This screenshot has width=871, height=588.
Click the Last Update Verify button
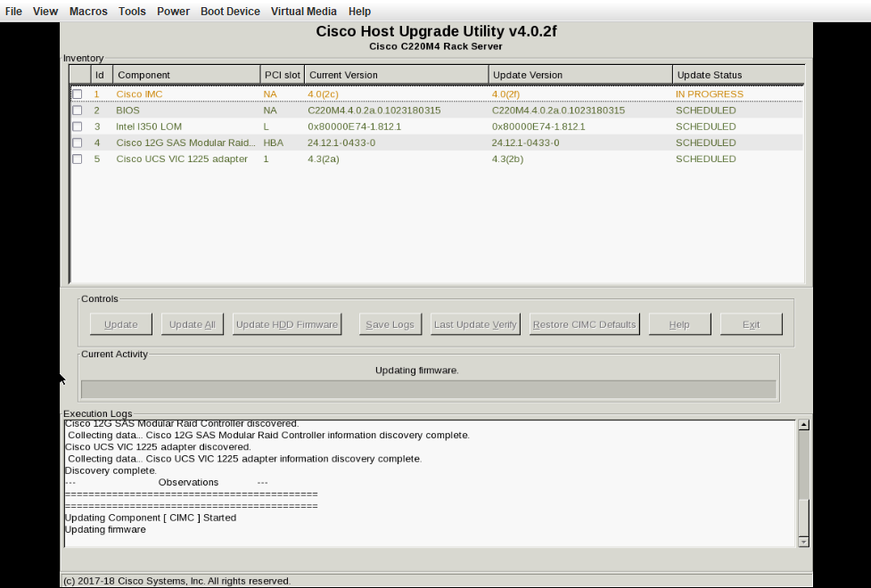[475, 324]
